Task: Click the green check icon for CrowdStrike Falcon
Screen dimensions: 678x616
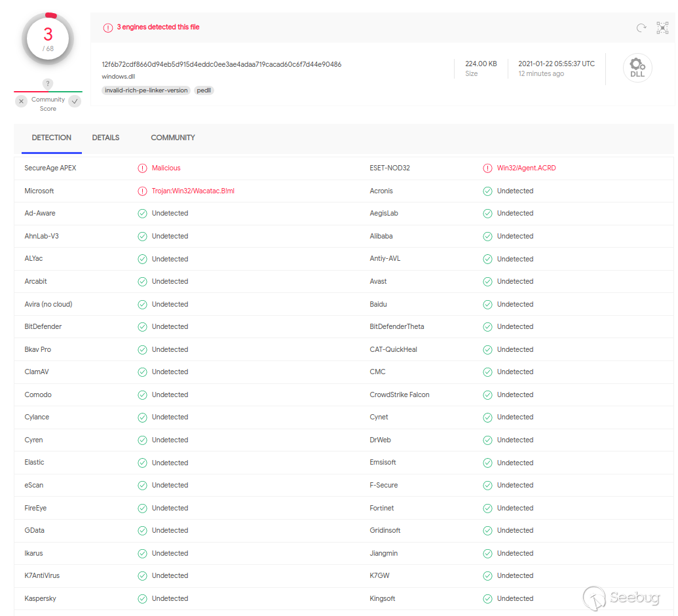Action: click(487, 395)
